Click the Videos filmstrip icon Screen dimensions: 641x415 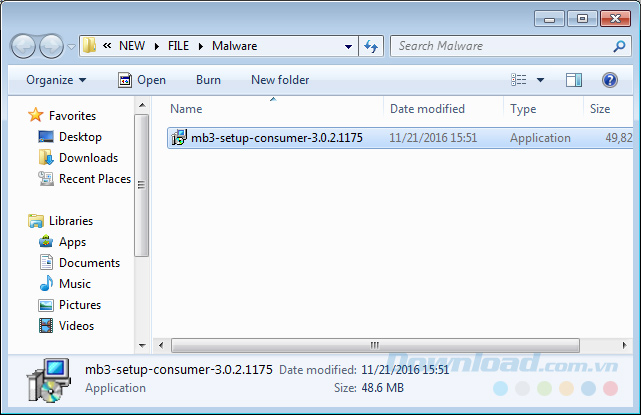(46, 325)
